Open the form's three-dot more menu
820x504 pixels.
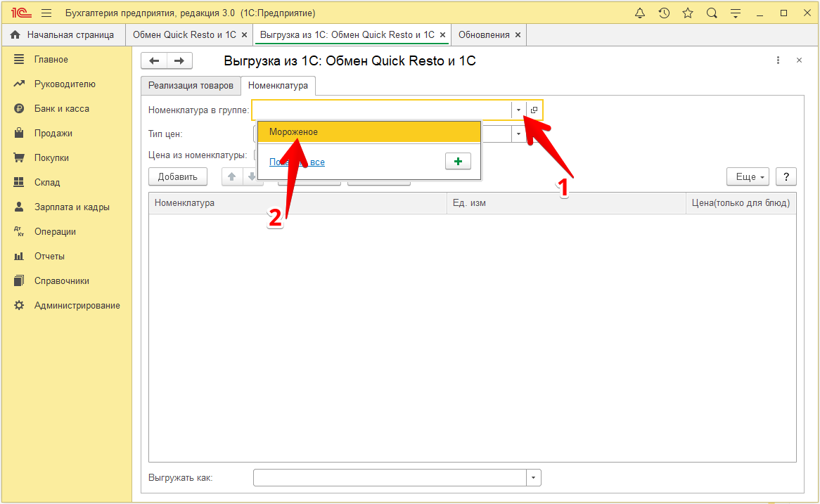(779, 60)
